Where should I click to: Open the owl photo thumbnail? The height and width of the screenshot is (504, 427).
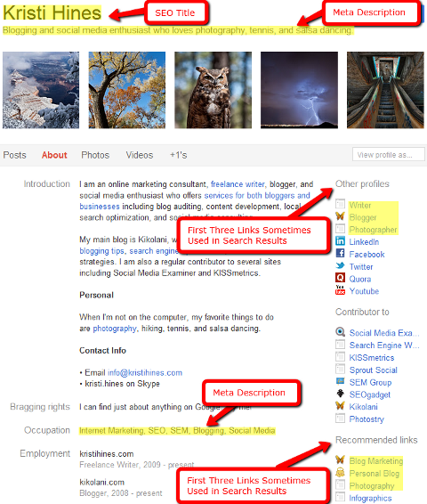coord(213,90)
